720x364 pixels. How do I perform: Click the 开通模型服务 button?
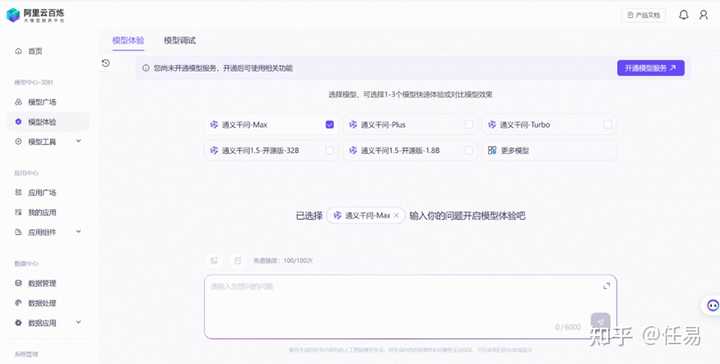coord(651,68)
